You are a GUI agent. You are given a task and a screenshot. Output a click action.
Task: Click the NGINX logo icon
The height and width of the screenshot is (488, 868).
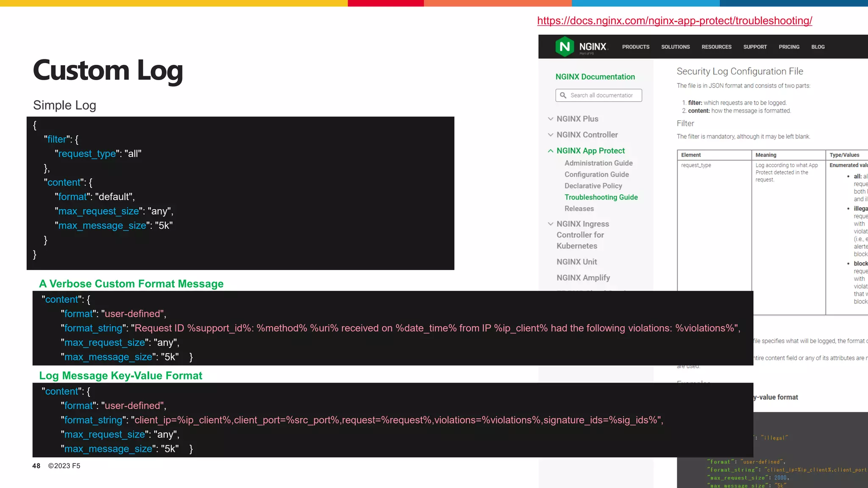coord(565,47)
